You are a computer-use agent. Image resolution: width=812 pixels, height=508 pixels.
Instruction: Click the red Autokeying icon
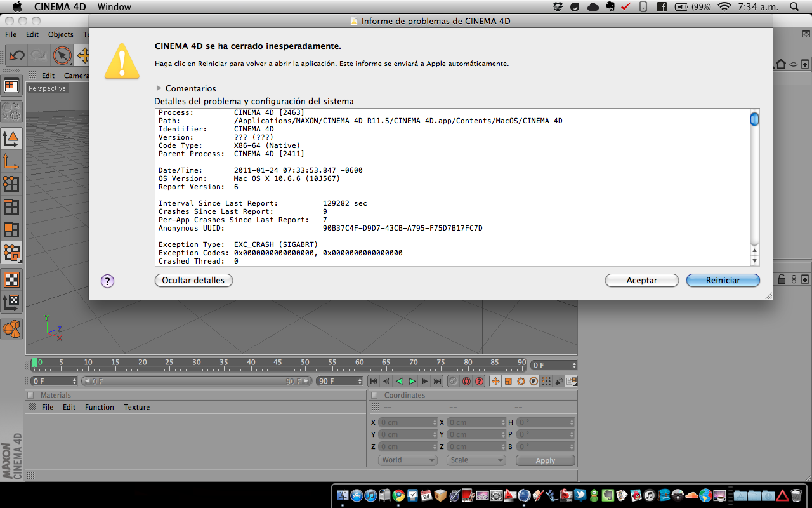tap(466, 381)
